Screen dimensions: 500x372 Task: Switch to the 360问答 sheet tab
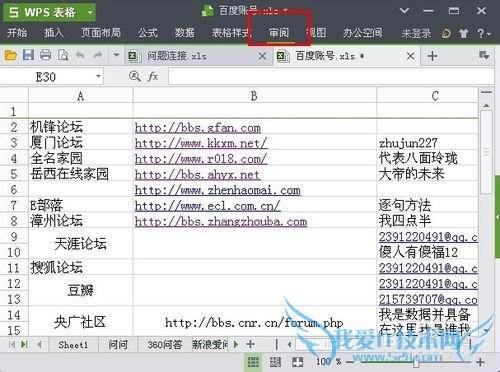point(165,345)
